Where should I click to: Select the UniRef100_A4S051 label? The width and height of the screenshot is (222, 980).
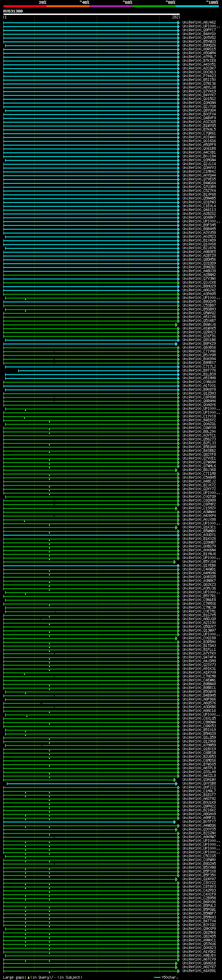click(x=199, y=64)
